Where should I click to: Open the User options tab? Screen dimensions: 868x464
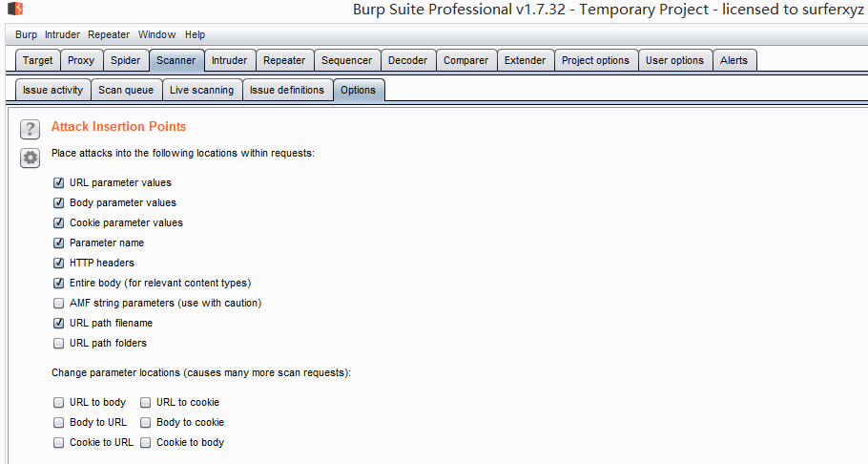pos(674,60)
